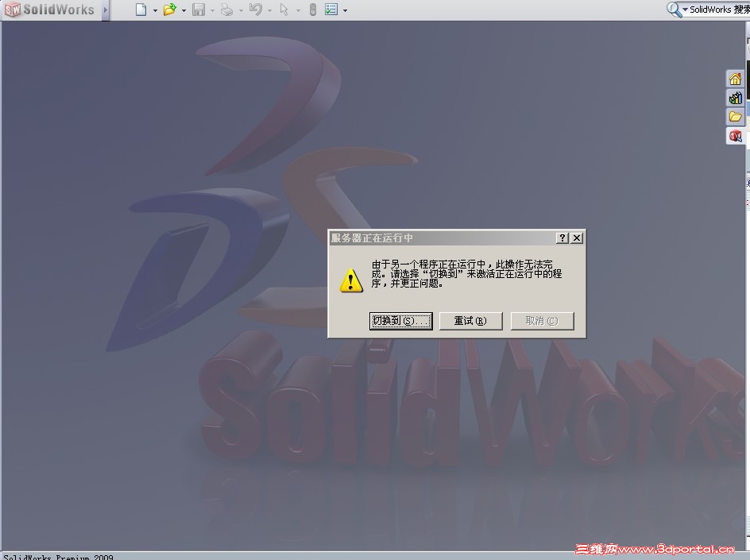Expand the Options dropdown arrow
Viewport: 750px width, 560px height.
[x=346, y=10]
